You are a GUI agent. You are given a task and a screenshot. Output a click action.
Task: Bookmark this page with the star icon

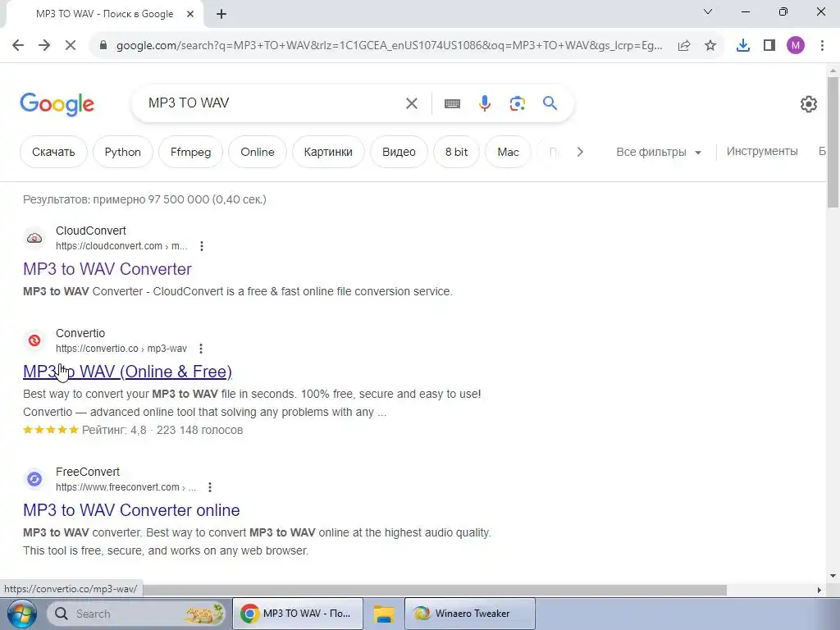click(710, 46)
